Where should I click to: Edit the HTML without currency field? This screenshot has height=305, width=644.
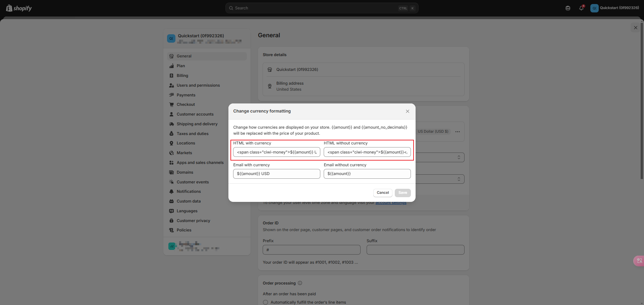pyautogui.click(x=367, y=152)
